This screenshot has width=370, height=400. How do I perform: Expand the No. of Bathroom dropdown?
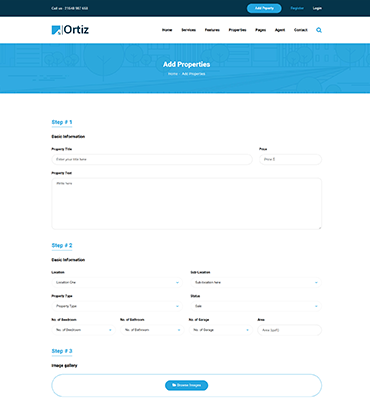[152, 330]
